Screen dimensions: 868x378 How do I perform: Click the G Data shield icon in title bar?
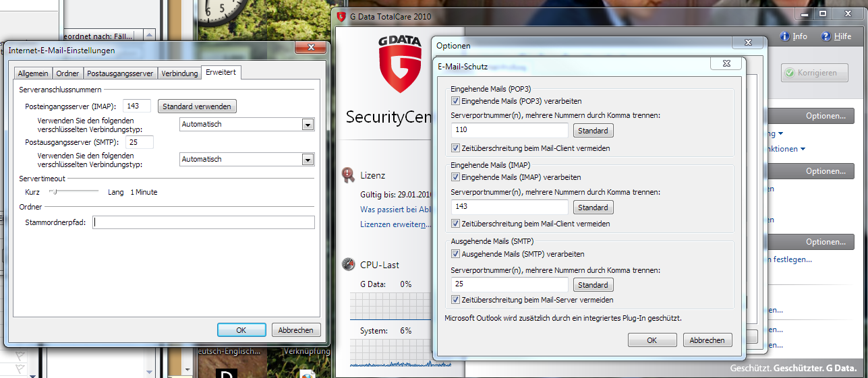point(341,16)
